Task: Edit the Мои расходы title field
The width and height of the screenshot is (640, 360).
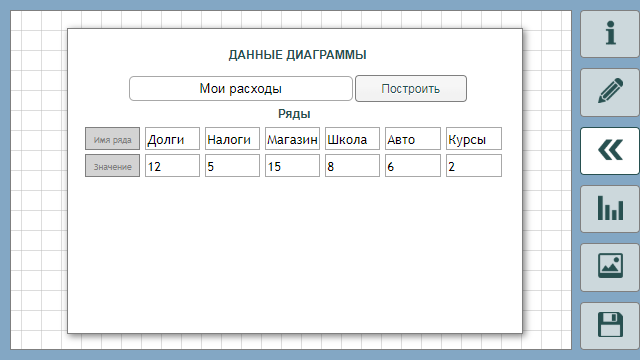Action: point(241,89)
